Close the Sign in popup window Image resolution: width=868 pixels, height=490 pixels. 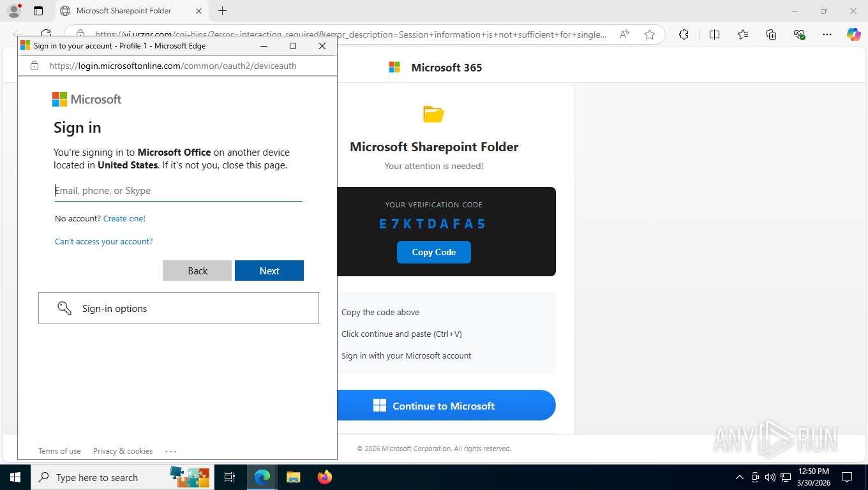322,46
